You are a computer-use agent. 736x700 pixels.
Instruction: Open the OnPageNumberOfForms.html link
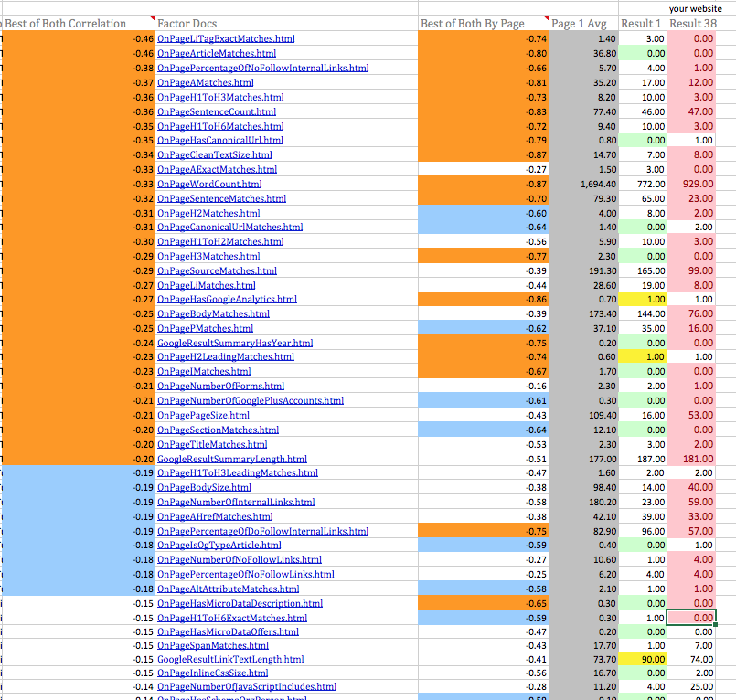click(220, 387)
